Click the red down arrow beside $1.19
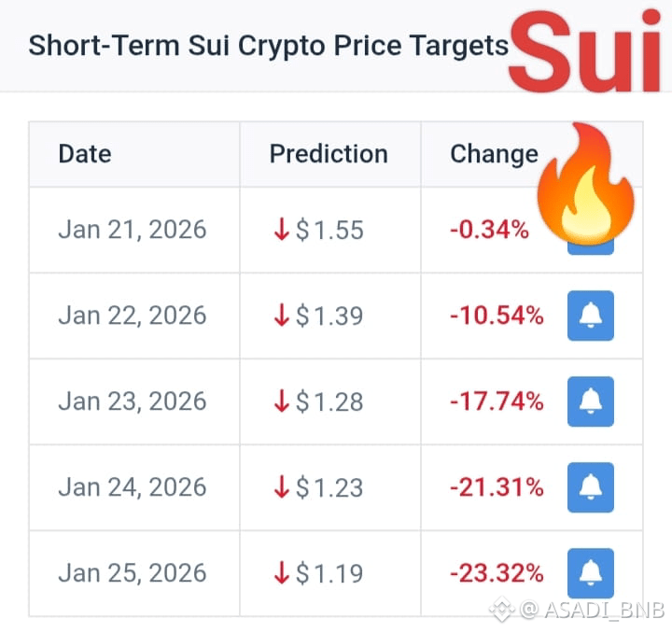 (282, 572)
